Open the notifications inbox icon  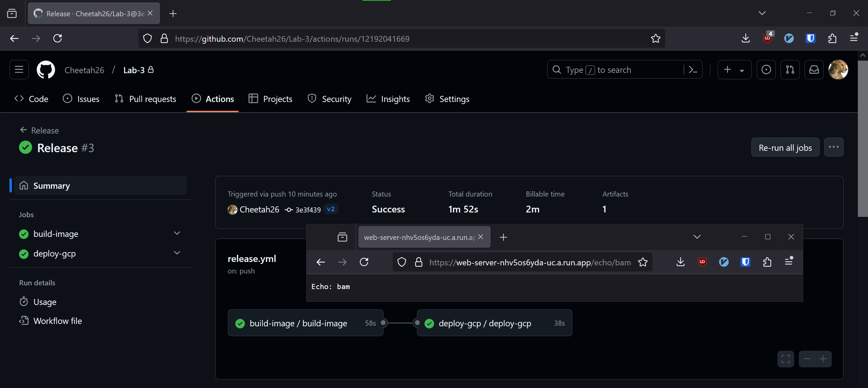pos(814,70)
